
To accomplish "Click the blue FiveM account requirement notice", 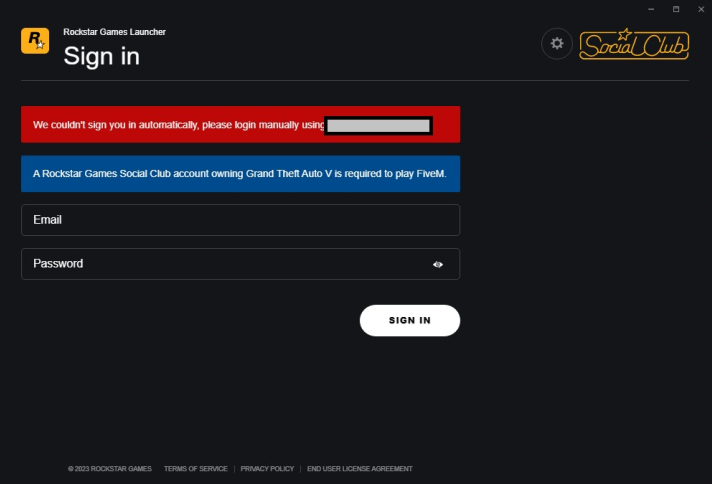I will (241, 173).
